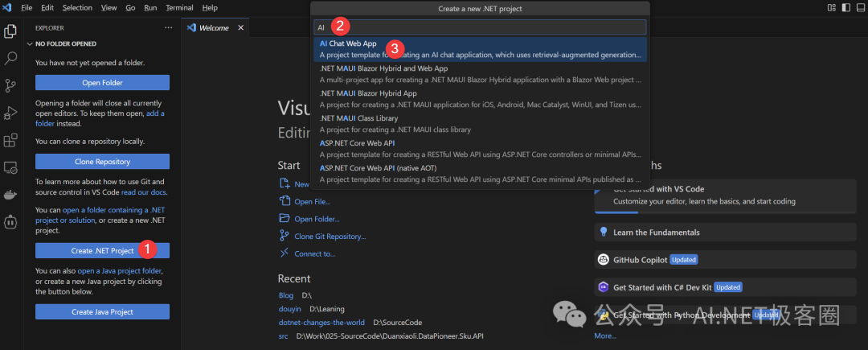Click the Open Folder icon under Start
Viewport: 868px width, 350px height.
[x=285, y=218]
